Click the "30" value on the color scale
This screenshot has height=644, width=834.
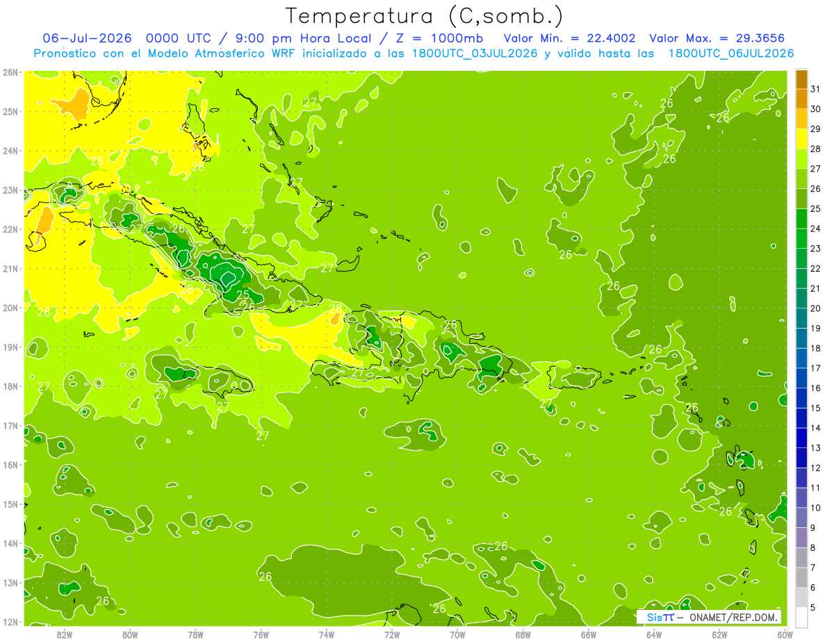pyautogui.click(x=816, y=109)
